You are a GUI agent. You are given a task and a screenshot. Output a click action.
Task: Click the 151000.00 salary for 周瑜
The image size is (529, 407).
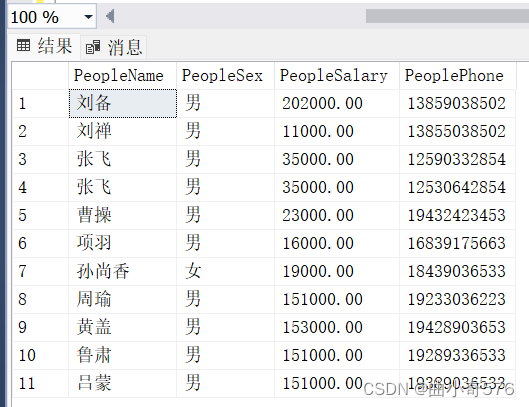[x=337, y=300]
